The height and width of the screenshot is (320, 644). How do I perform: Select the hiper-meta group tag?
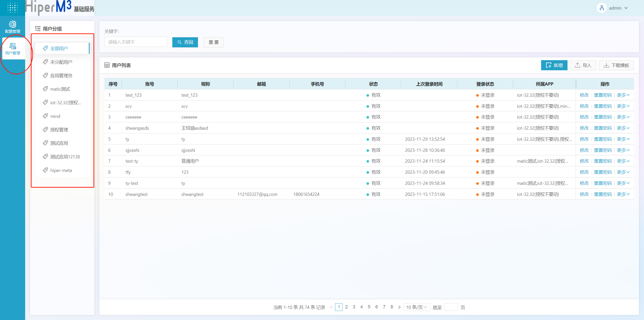(61, 170)
